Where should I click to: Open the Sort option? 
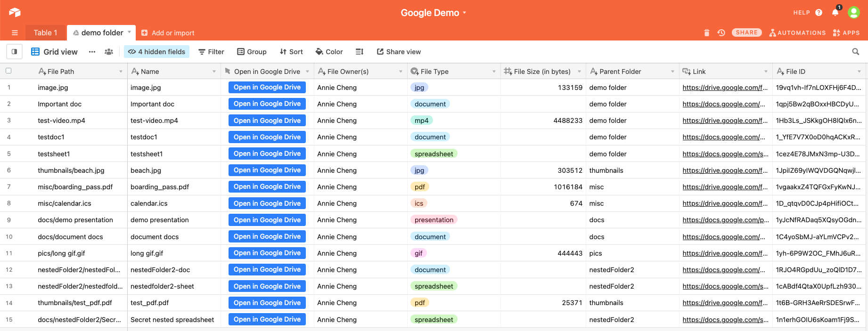coord(291,52)
